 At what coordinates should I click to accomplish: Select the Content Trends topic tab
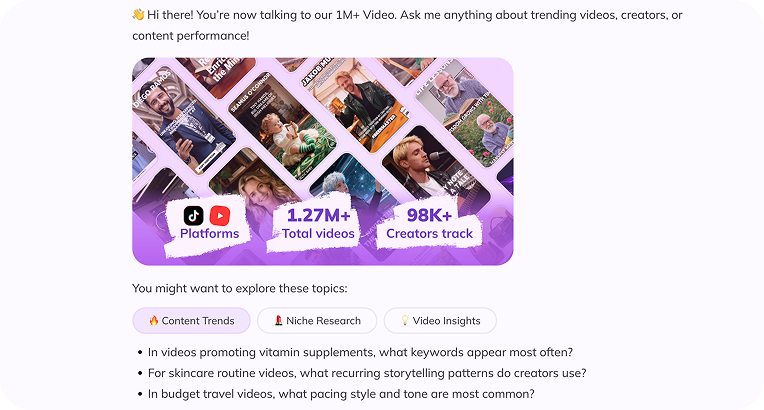click(191, 321)
